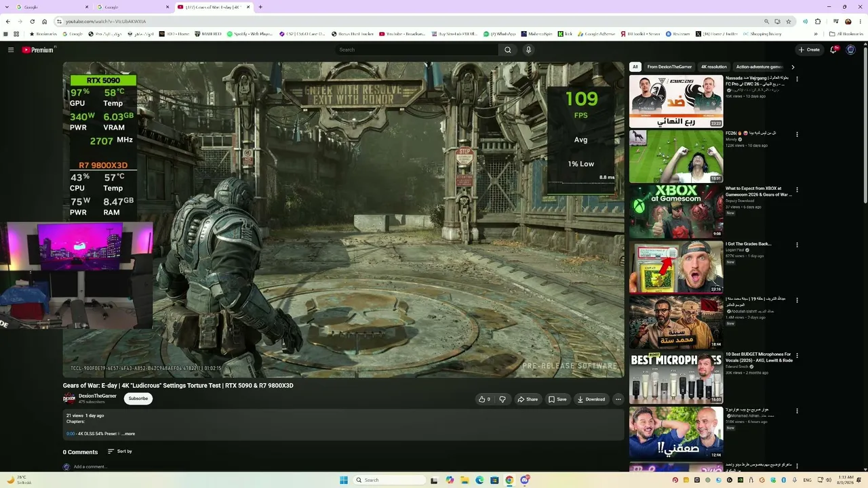Image resolution: width=868 pixels, height=488 pixels.
Task: Open the Bookmarks folder in bookmarks bar
Action: click(x=43, y=34)
